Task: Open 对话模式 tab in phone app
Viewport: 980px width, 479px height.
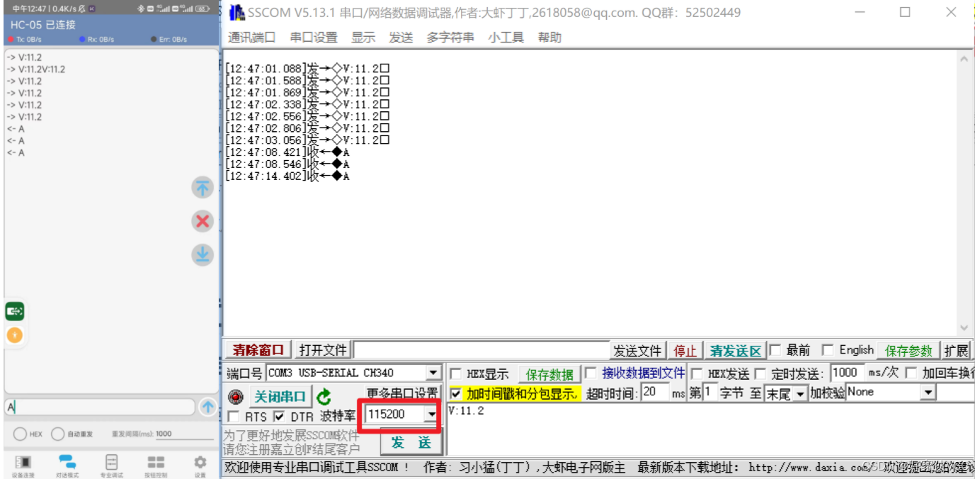Action: [67, 466]
